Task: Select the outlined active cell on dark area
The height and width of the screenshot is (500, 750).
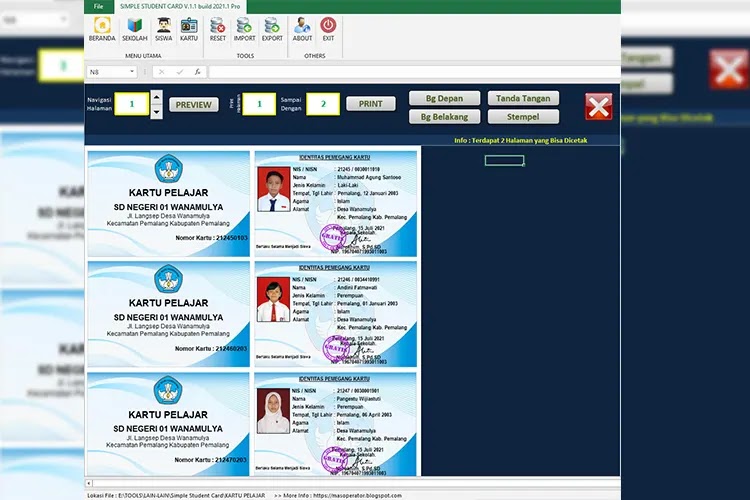Action: [x=504, y=160]
